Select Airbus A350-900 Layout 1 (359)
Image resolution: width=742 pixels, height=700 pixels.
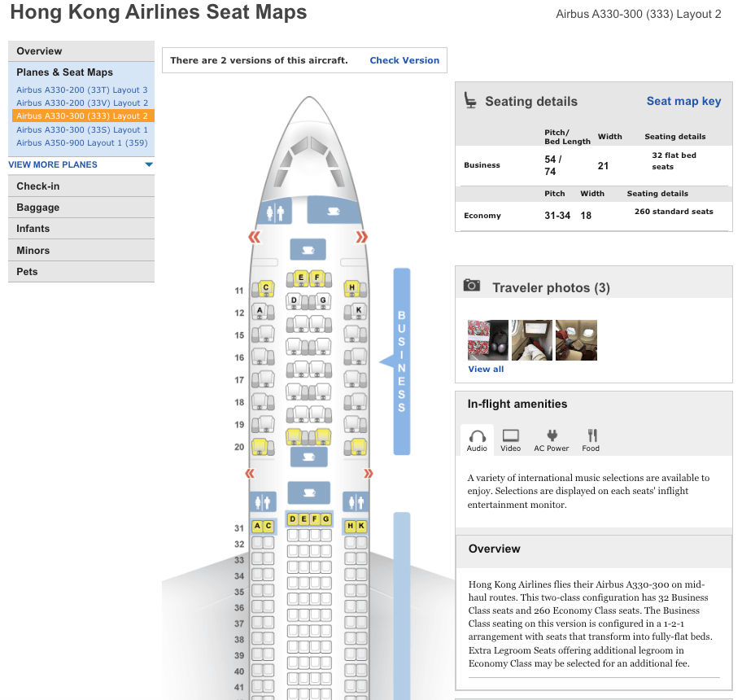(81, 142)
